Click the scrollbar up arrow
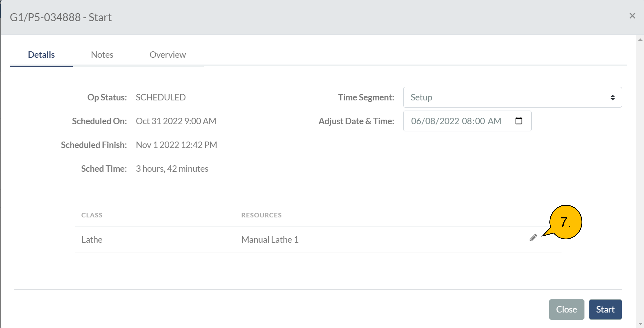The width and height of the screenshot is (644, 328). 640,40
